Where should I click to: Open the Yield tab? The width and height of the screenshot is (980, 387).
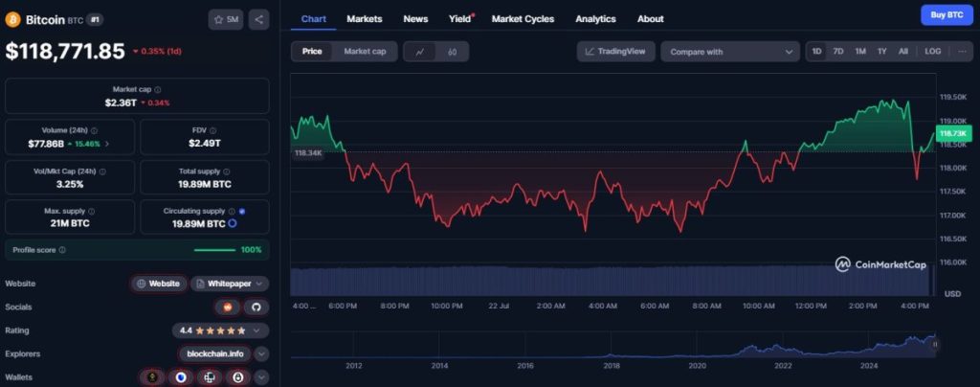click(x=460, y=19)
